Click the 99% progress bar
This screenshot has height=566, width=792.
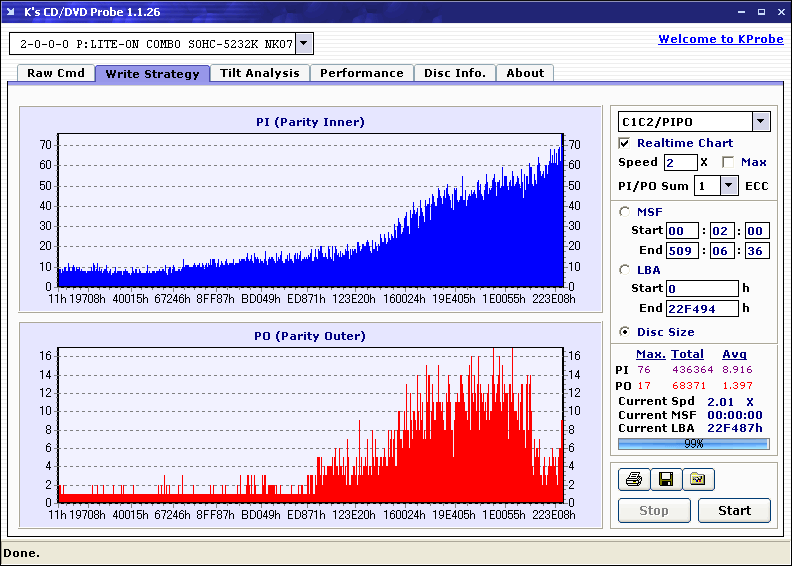pos(694,444)
